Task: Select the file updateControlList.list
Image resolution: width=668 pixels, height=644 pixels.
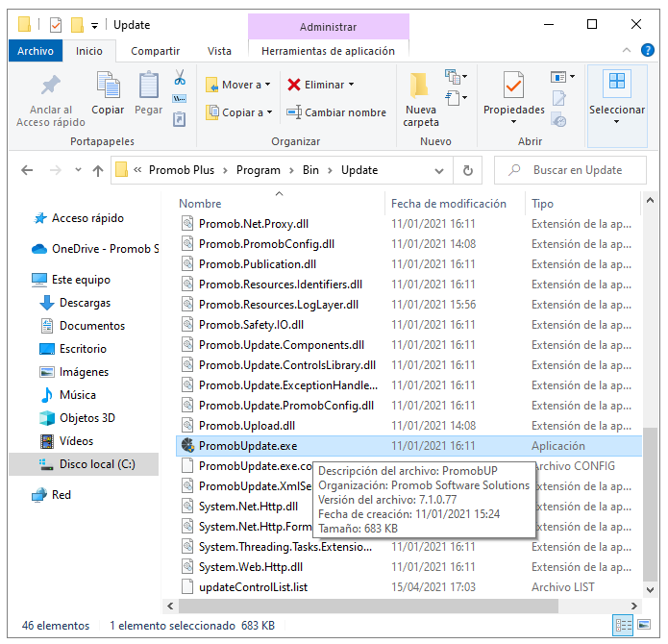Action: pos(253,587)
